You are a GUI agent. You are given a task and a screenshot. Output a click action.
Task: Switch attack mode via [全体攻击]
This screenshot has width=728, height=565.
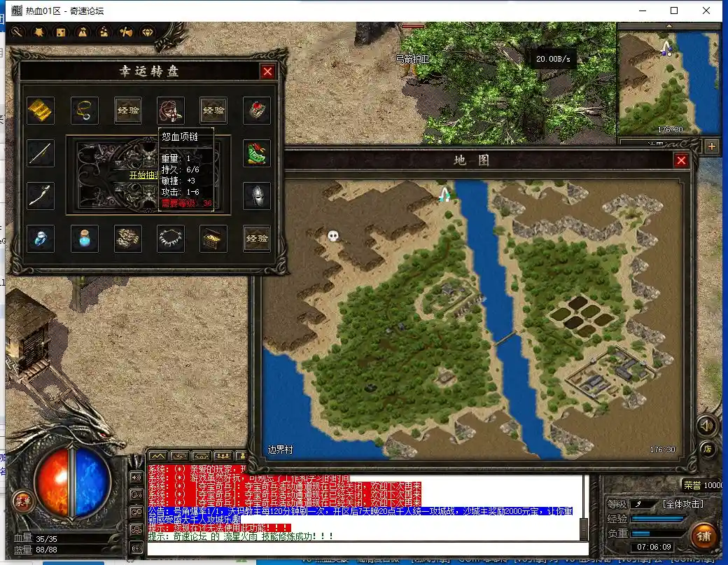point(683,504)
